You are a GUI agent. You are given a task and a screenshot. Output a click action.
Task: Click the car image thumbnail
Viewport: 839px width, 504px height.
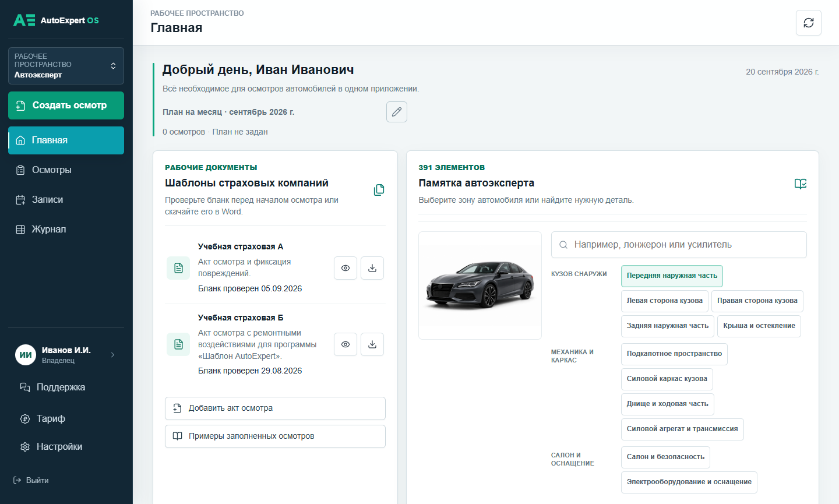point(480,286)
